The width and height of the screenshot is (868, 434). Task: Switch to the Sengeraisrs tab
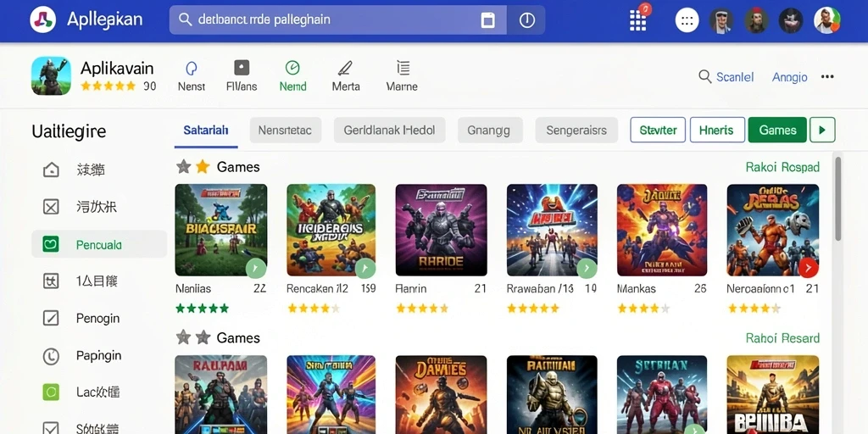(x=576, y=131)
